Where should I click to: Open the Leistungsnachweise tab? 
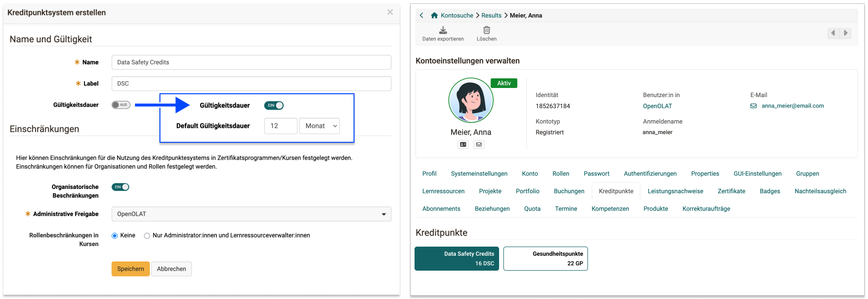(x=675, y=191)
